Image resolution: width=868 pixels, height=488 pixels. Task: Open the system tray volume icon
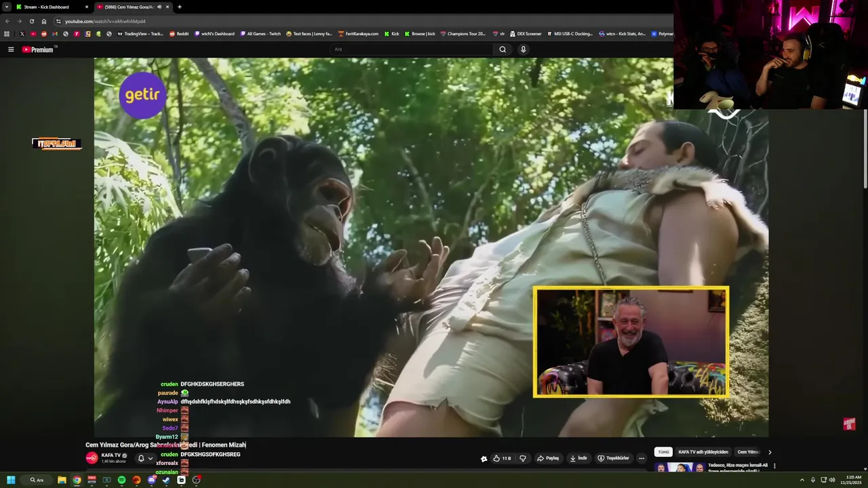pos(832,480)
